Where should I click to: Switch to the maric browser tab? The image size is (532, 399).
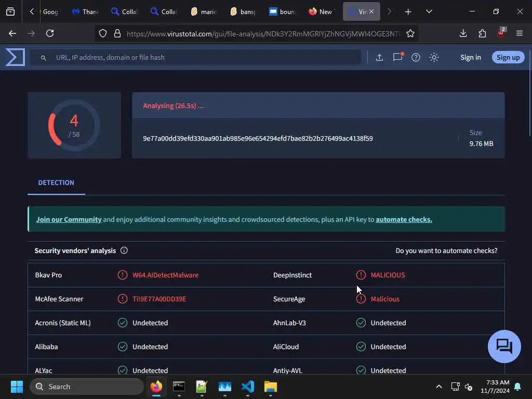[x=203, y=11]
